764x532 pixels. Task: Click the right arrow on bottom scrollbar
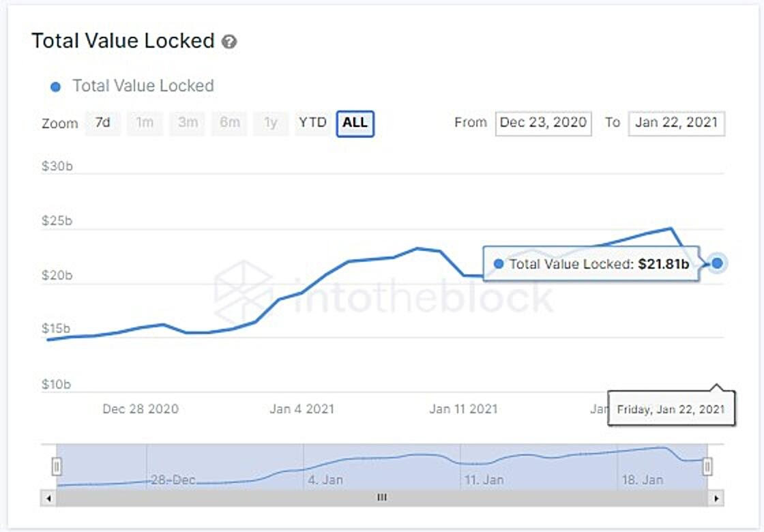[714, 498]
